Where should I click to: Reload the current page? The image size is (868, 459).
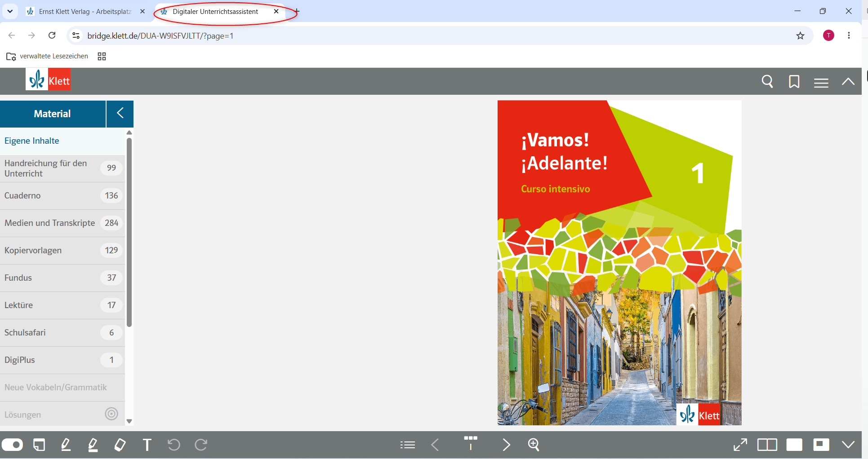tap(52, 35)
